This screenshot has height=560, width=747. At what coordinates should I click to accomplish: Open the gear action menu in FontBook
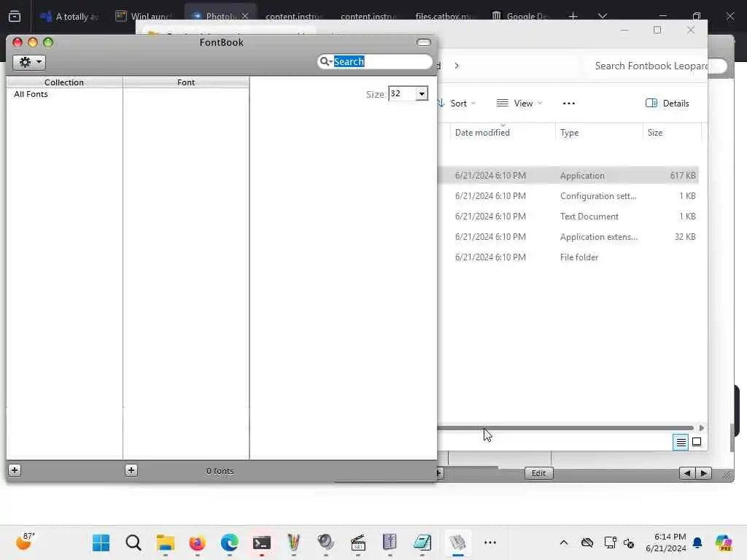[29, 62]
